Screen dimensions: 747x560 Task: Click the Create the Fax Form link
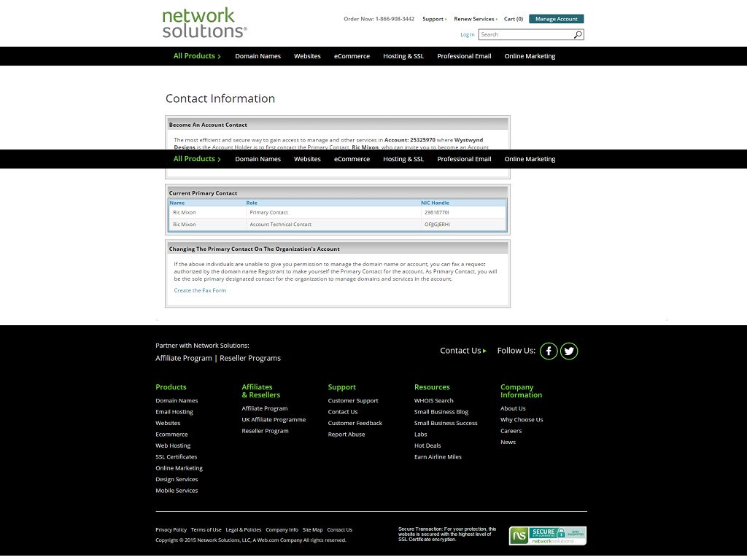point(200,290)
